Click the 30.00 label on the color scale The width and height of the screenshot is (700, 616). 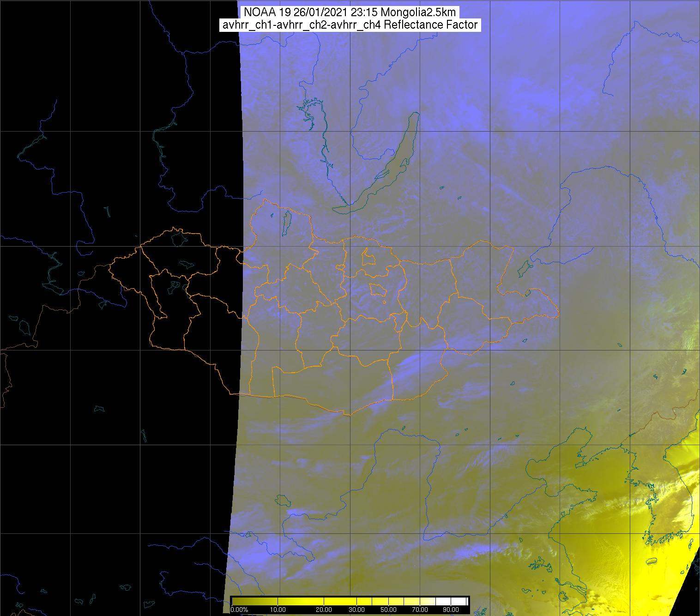(x=356, y=610)
